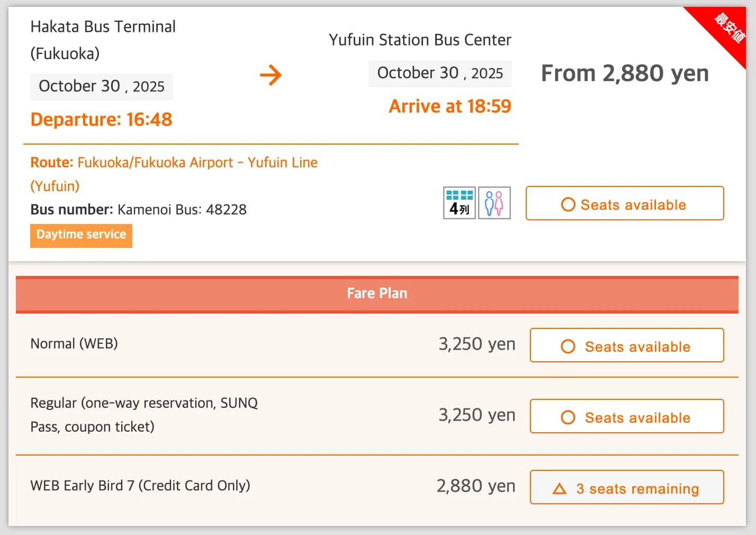Image resolution: width=756 pixels, height=535 pixels.
Task: Open the October 30, 2025 departure date selector
Action: click(x=101, y=86)
